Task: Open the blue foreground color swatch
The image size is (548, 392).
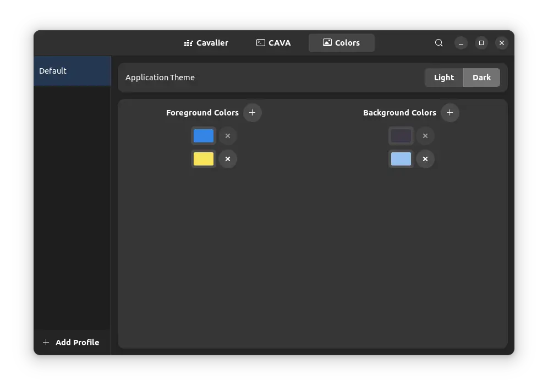Action: pyautogui.click(x=204, y=136)
